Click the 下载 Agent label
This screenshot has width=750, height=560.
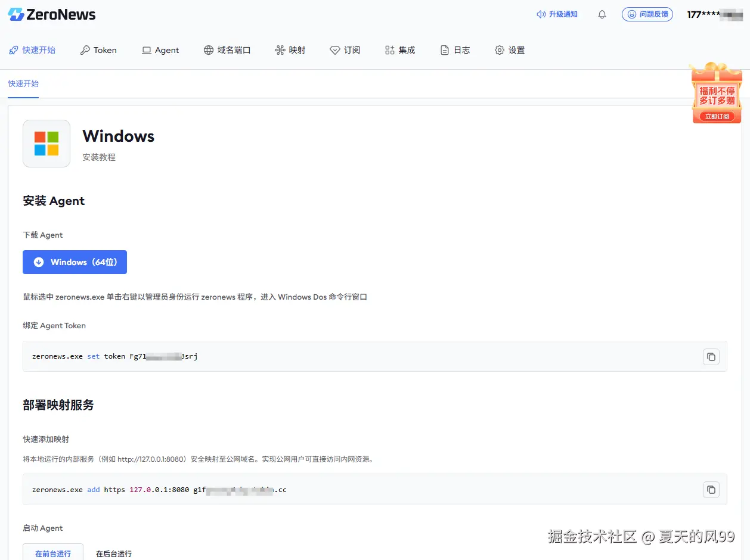pyautogui.click(x=43, y=235)
